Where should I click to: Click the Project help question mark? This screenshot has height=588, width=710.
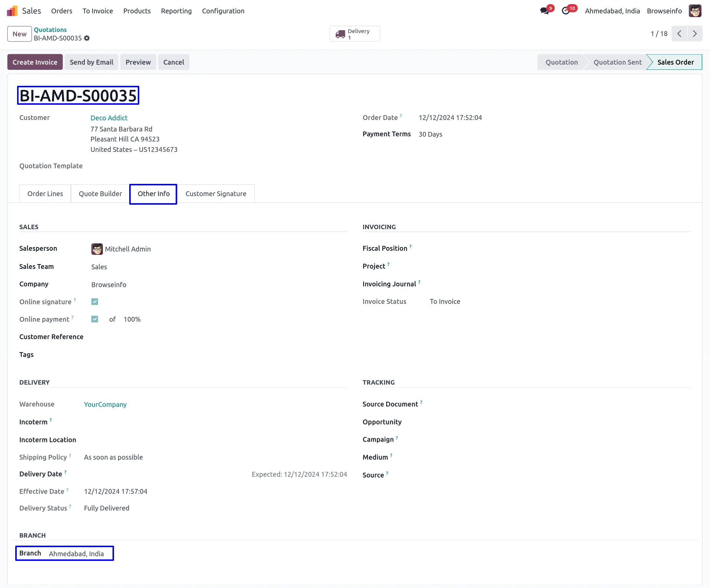coord(388,264)
